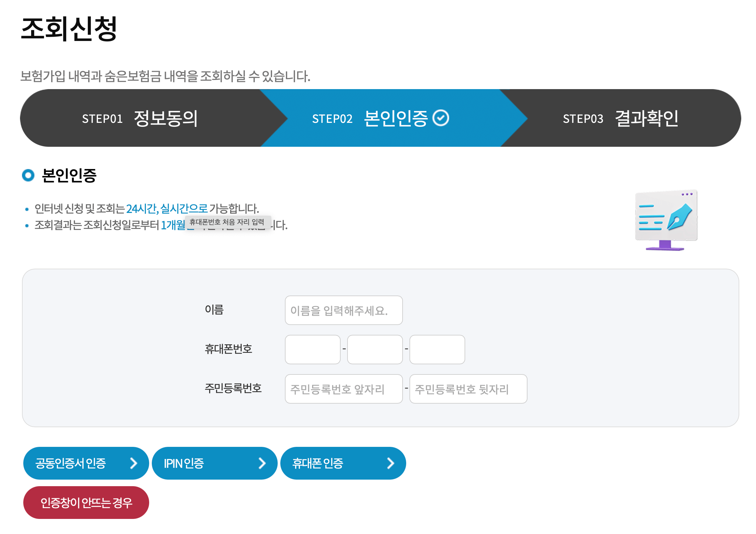Image resolution: width=756 pixels, height=534 pixels.
Task: Click the 이름을 입력해주세요 name field
Action: click(x=344, y=310)
